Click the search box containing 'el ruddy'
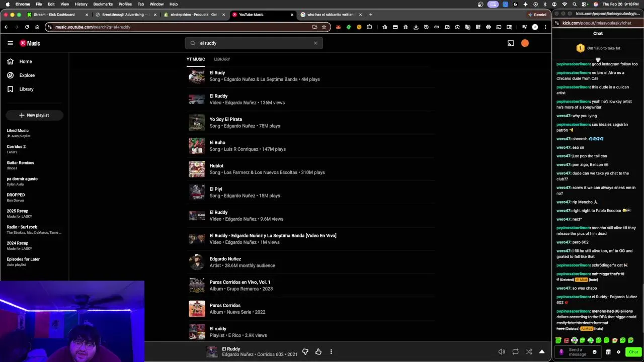This screenshot has height=362, width=644. (254, 43)
